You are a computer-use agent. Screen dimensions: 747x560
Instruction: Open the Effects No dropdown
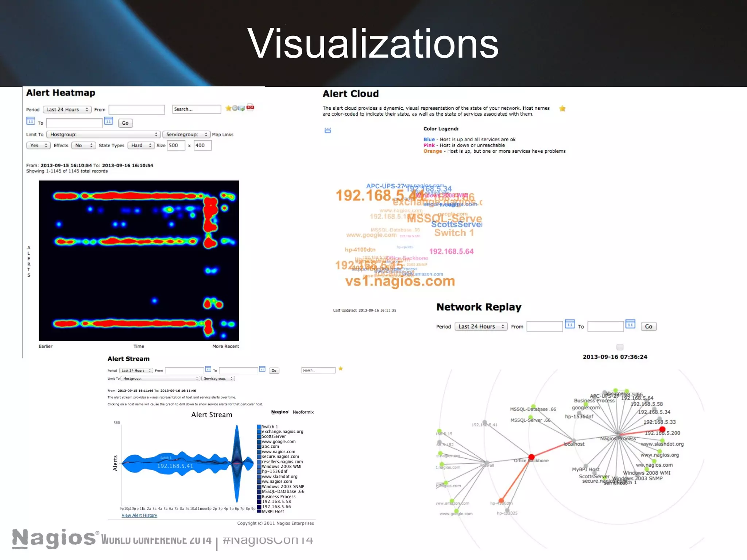tap(84, 145)
